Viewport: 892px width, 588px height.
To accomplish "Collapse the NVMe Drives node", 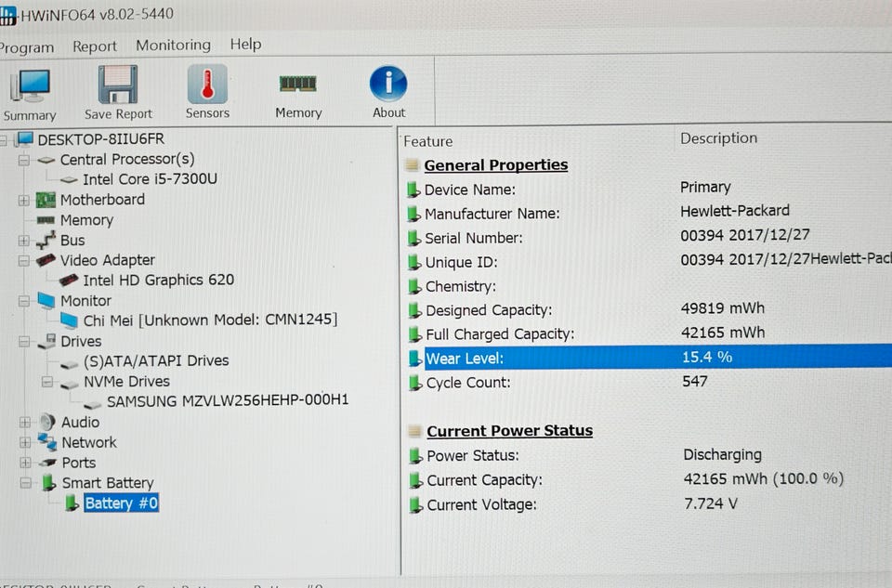I will [47, 382].
